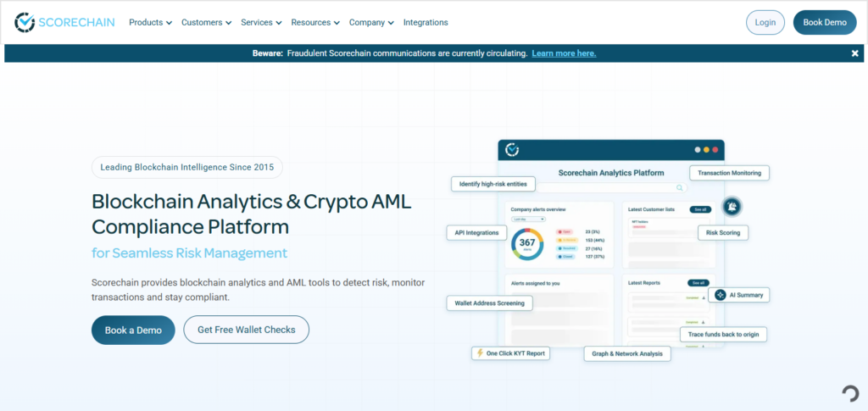Click 'for Seamless Risk Management' subtitle
Screen dimensions: 868x411
click(x=189, y=253)
